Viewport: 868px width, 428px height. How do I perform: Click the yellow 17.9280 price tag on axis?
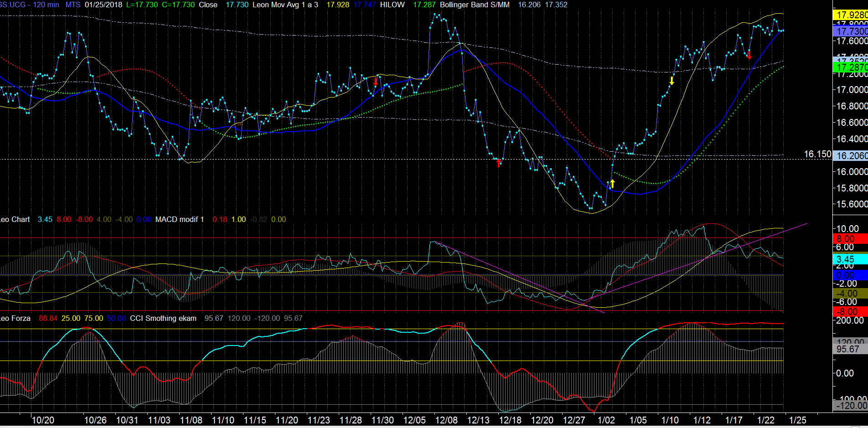click(x=851, y=15)
